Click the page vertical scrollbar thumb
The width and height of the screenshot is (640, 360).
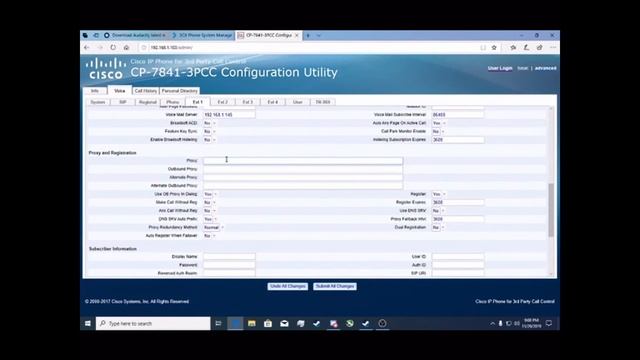coord(551,210)
